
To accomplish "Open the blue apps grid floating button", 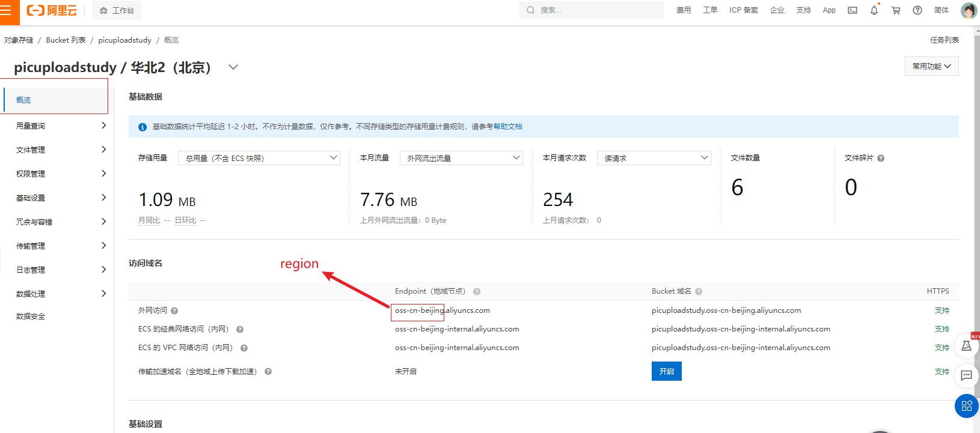I will [967, 406].
